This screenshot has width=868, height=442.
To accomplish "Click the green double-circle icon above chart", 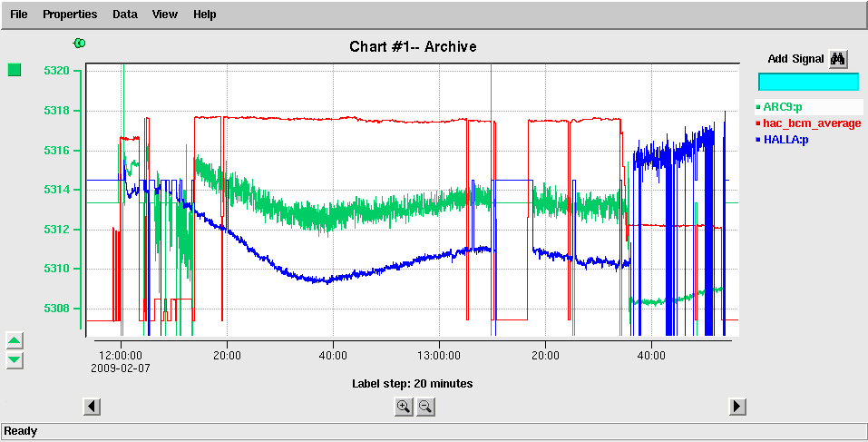I will tap(80, 43).
